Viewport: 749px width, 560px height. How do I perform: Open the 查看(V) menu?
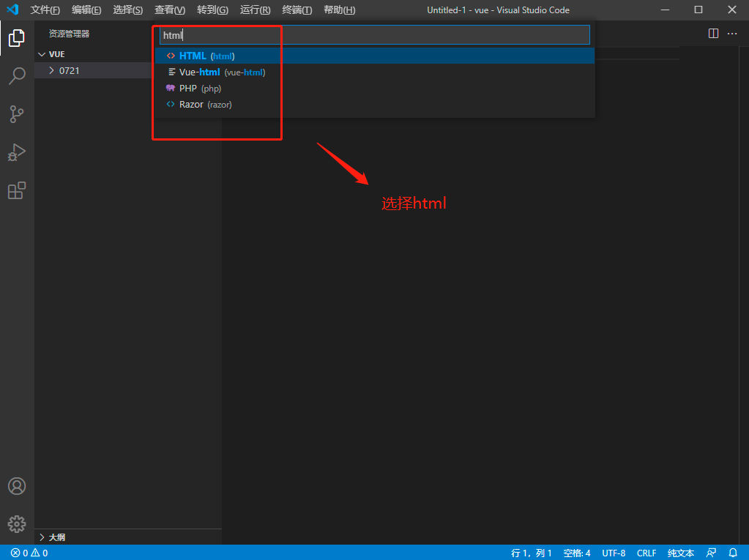(170, 10)
